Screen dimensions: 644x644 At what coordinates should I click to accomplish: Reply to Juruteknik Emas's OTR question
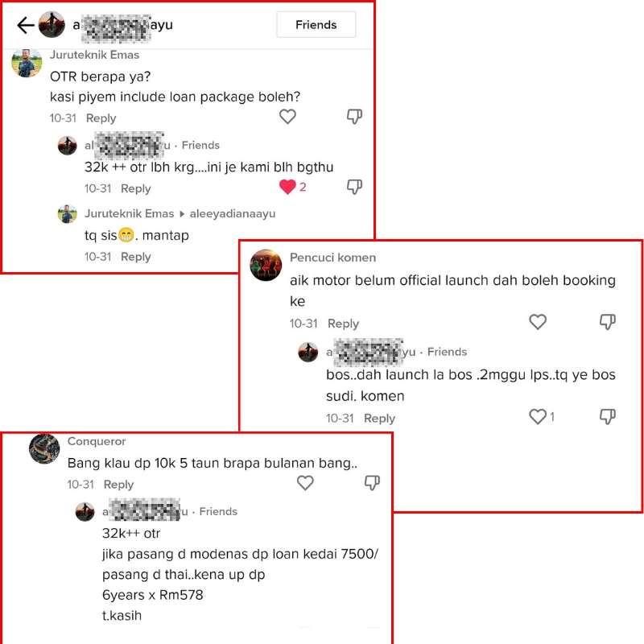click(x=101, y=118)
